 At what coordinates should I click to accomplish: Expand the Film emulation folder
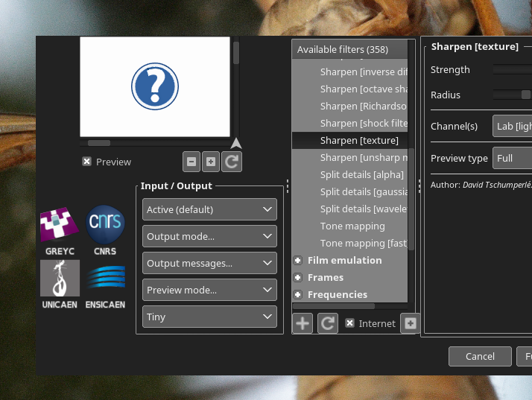coord(298,260)
